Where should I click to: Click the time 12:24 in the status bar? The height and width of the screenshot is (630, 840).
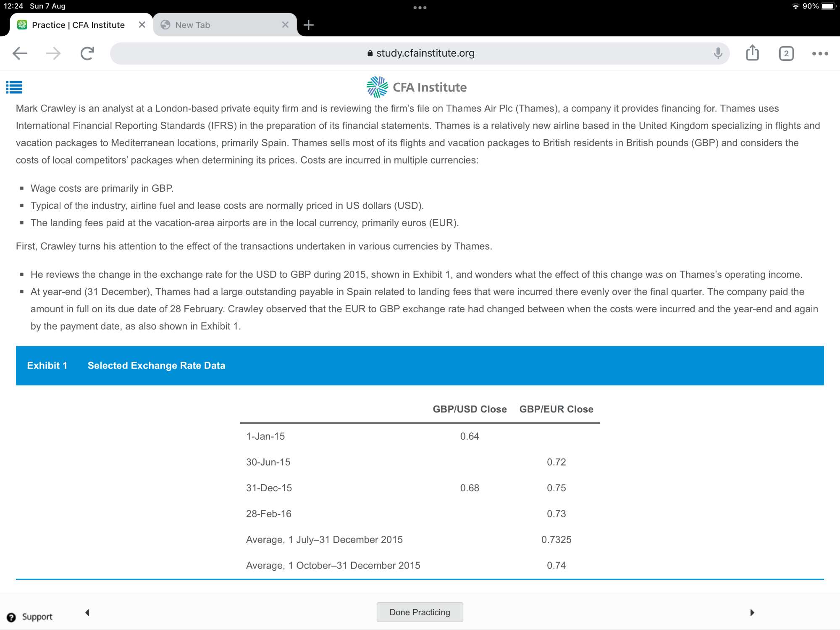click(x=13, y=6)
